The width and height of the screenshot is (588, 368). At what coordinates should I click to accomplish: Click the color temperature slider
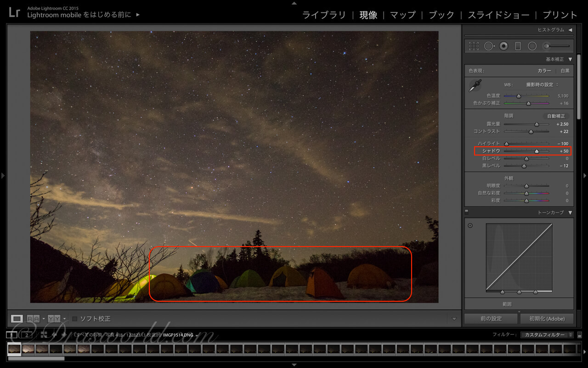[x=526, y=96]
